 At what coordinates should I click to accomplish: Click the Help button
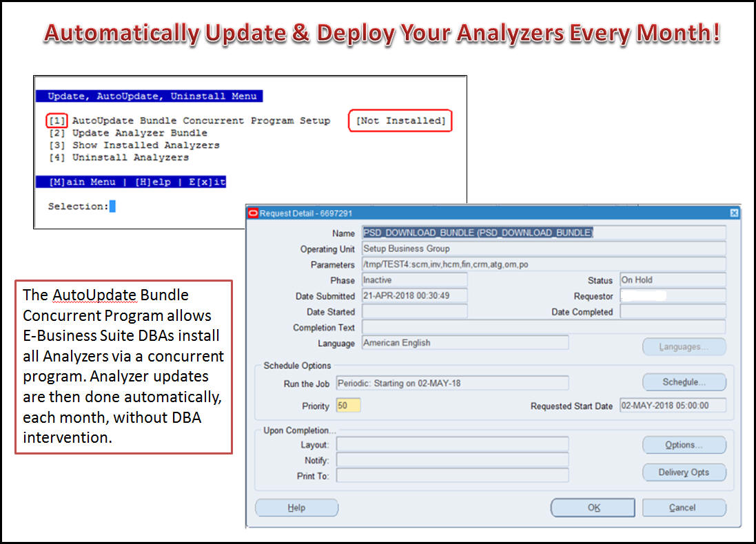coord(296,508)
